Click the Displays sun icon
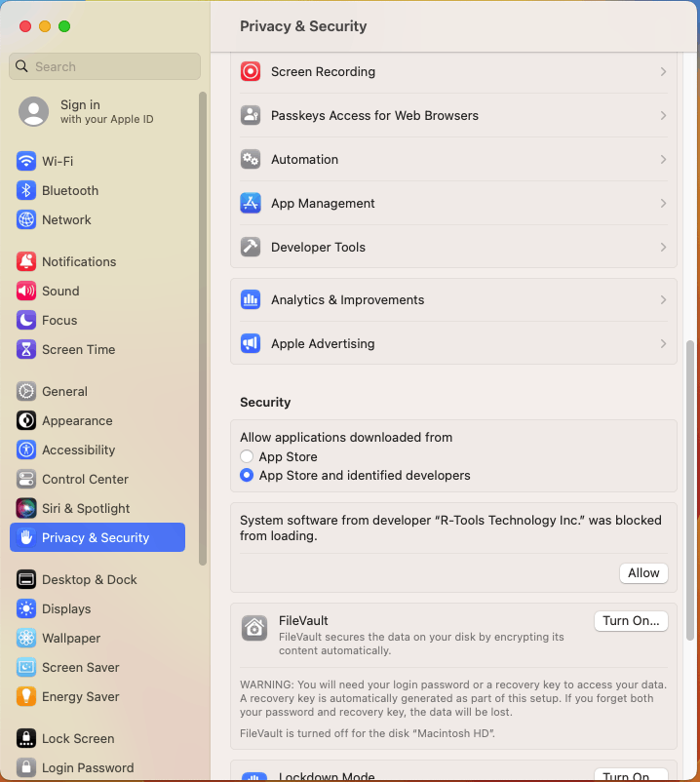 [26, 609]
